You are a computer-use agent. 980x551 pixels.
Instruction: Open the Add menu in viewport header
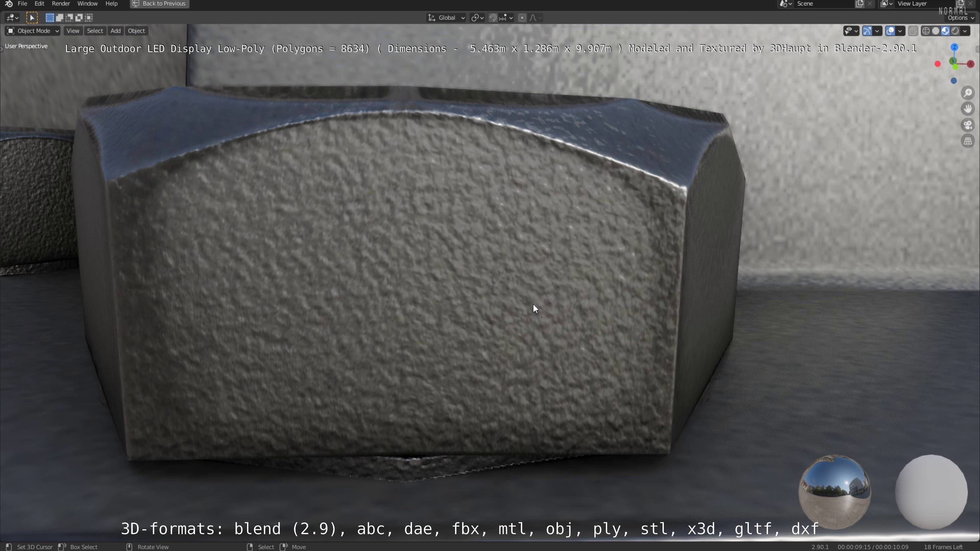point(115,31)
